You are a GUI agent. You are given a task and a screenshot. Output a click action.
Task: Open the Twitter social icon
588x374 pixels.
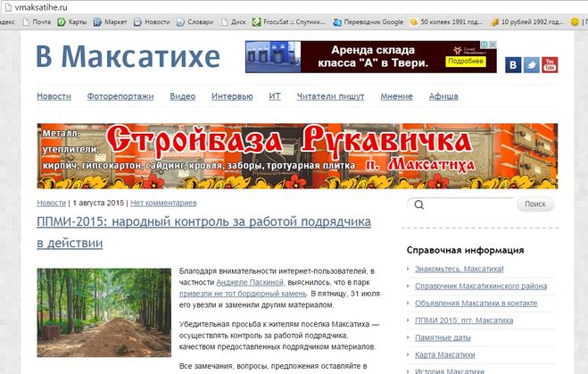click(531, 64)
